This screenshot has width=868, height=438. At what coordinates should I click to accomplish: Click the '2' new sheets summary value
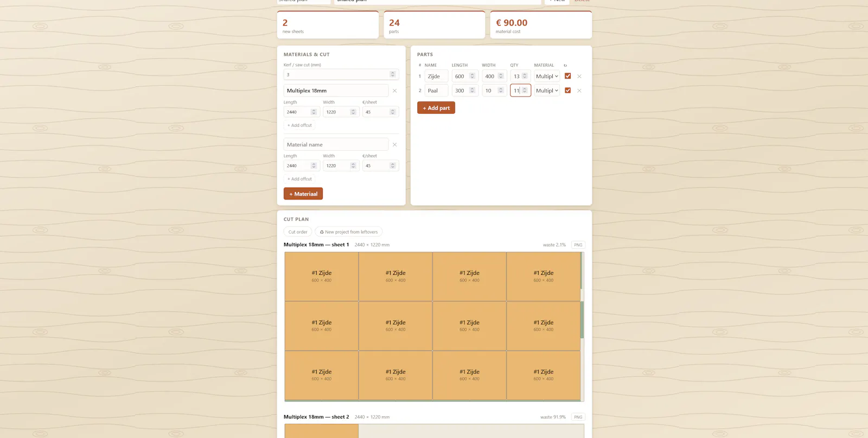click(285, 23)
